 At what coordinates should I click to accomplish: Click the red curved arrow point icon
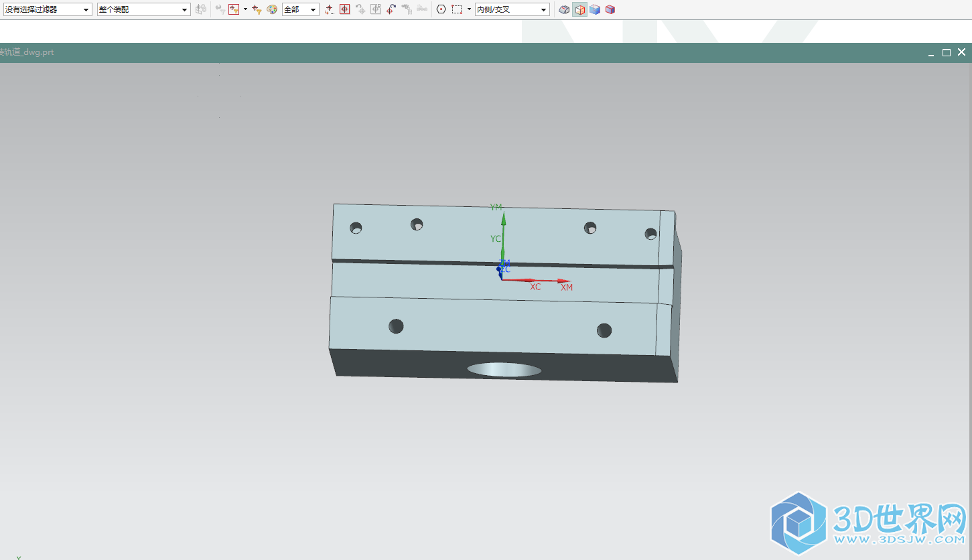(x=391, y=9)
